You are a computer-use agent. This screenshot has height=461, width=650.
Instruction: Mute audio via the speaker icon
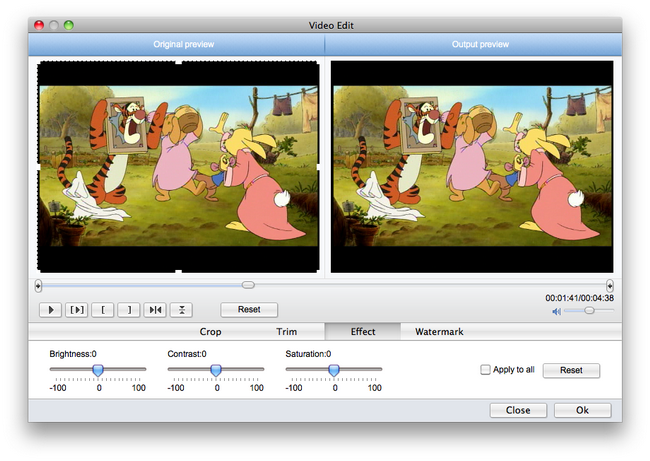tap(556, 311)
